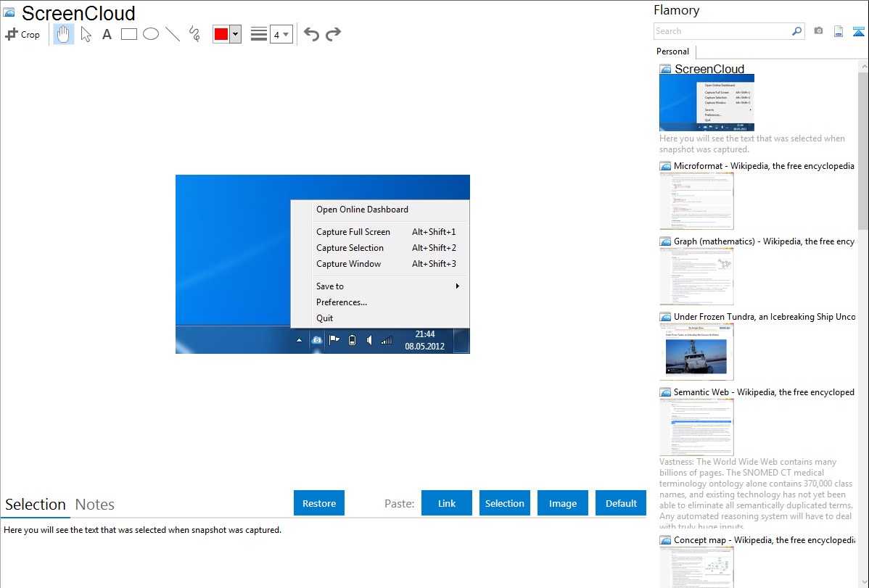Click the blue collapse panel icon
The height and width of the screenshot is (588, 869).
[x=858, y=31]
